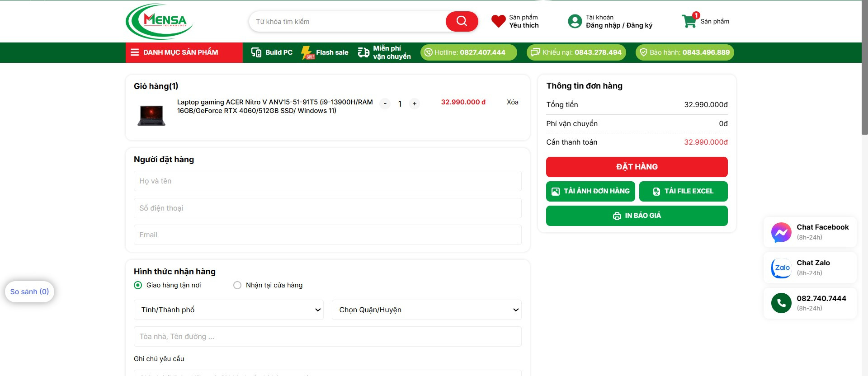The height and width of the screenshot is (376, 868).
Task: Increase quantity with the plus button
Action: tap(415, 104)
